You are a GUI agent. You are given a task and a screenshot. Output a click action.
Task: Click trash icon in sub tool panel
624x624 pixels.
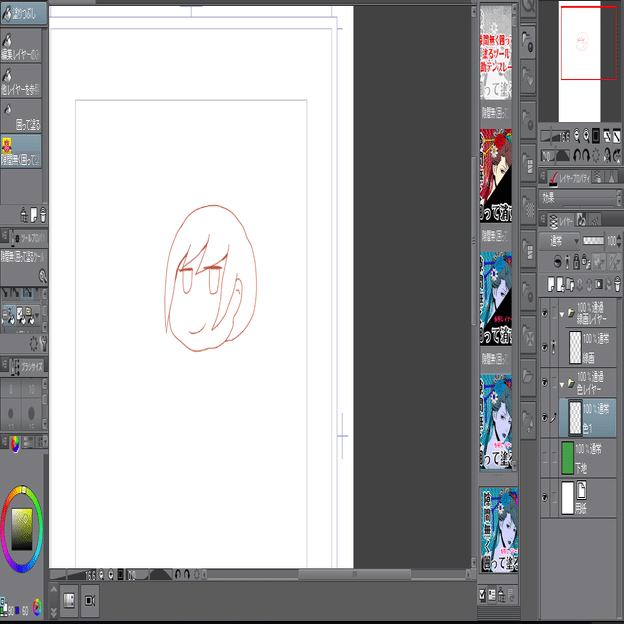[x=43, y=215]
